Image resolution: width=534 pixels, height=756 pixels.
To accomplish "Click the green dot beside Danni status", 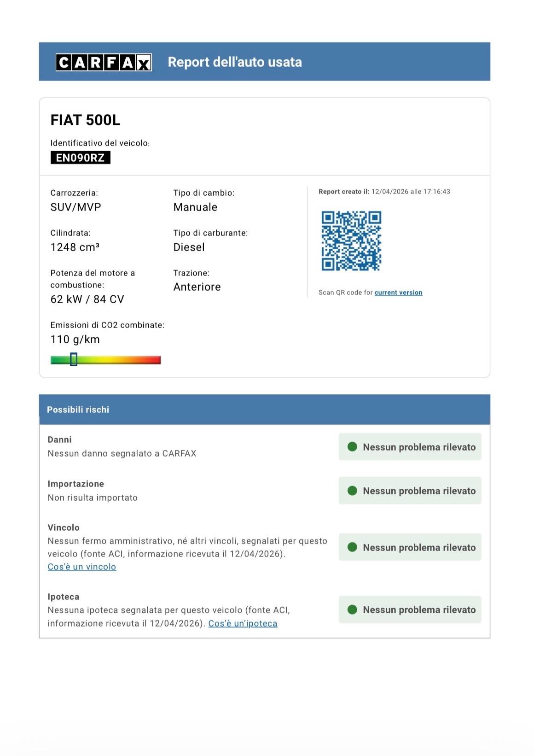I will click(353, 447).
